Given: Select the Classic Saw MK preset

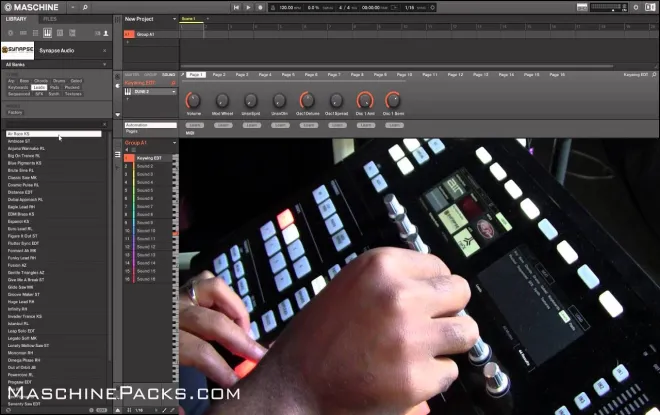Looking at the screenshot, I should click(x=54, y=178).
